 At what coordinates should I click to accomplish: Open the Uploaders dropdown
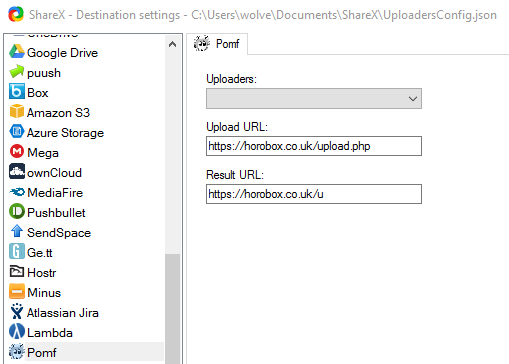pos(314,99)
